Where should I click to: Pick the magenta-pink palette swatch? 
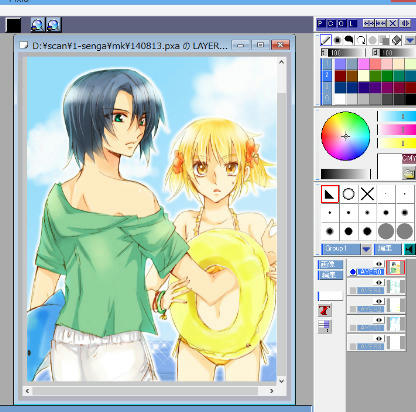click(x=364, y=64)
